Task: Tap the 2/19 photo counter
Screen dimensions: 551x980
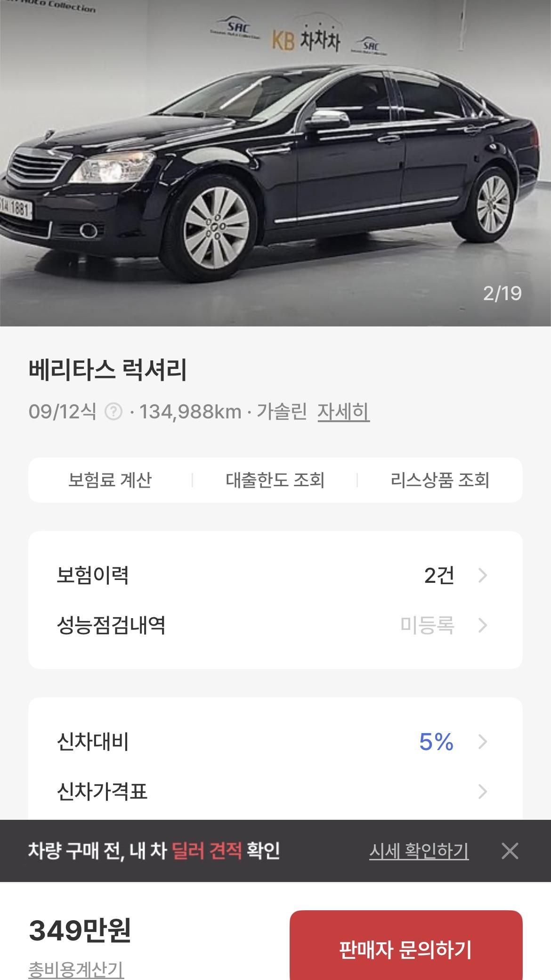Action: (502, 294)
